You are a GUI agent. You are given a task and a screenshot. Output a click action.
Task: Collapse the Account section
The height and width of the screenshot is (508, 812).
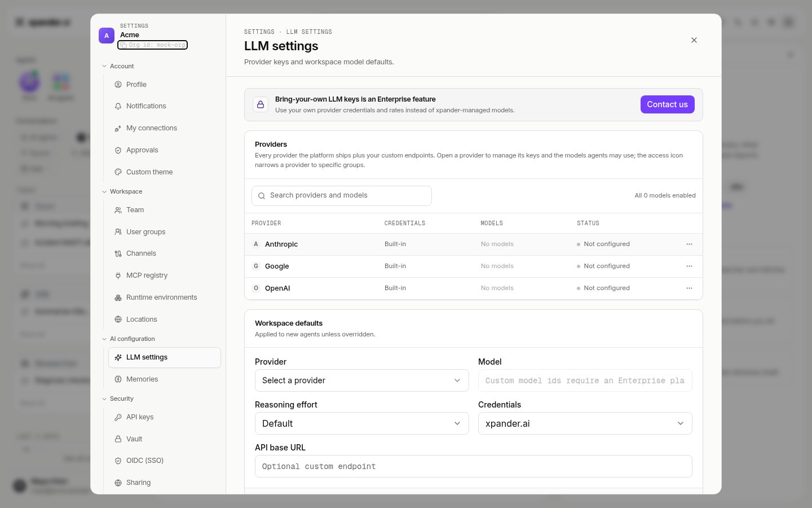pyautogui.click(x=118, y=66)
